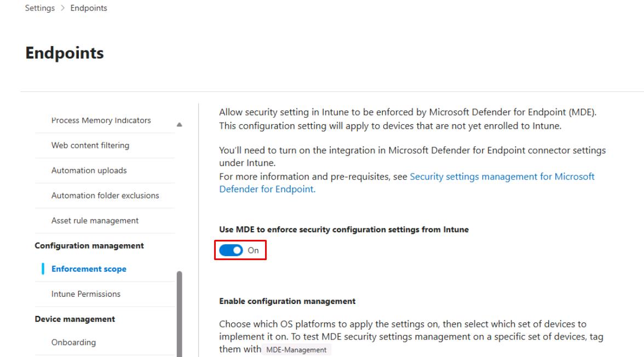Screen dimensions: 644x357
Task: Go to the Onboarding page
Action: pyautogui.click(x=73, y=343)
